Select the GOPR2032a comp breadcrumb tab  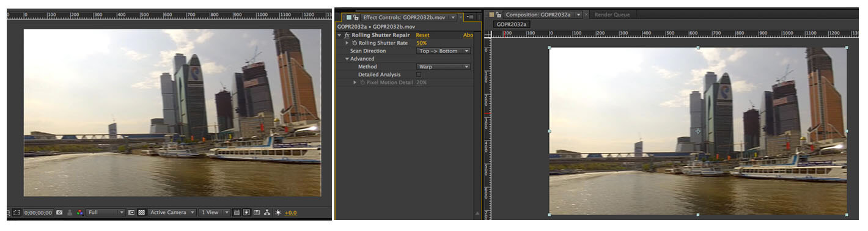512,24
